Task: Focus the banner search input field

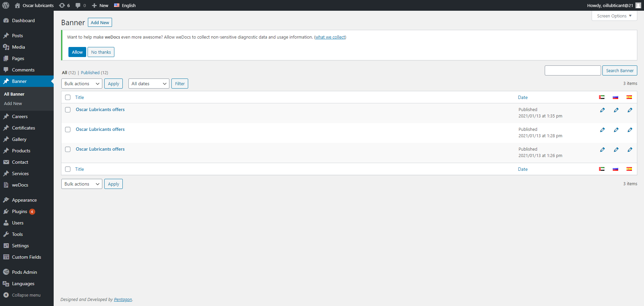Action: (573, 70)
